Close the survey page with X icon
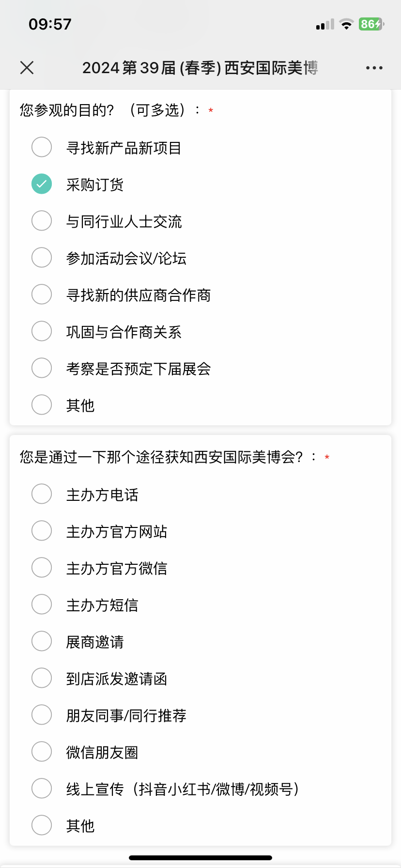The width and height of the screenshot is (401, 868). click(27, 68)
